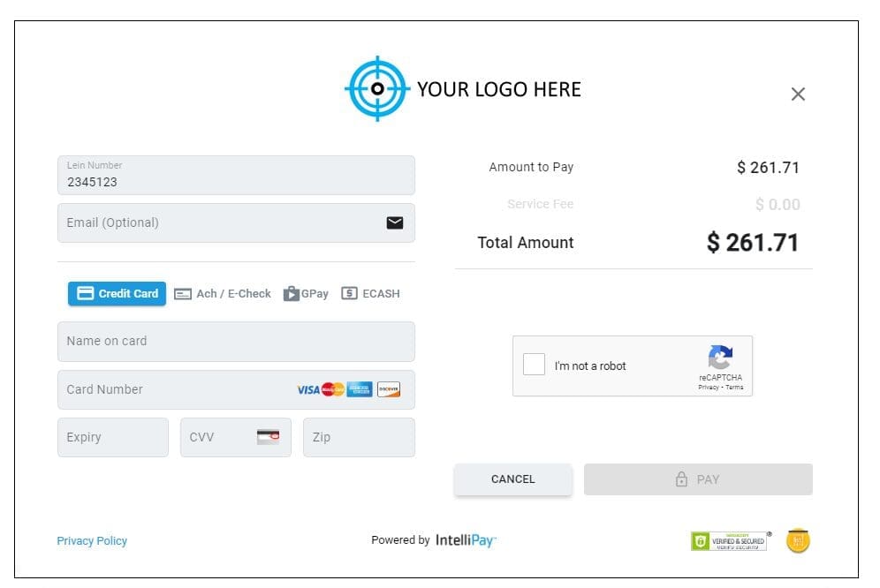
Task: Select the ECASH payment method
Action: tap(370, 293)
